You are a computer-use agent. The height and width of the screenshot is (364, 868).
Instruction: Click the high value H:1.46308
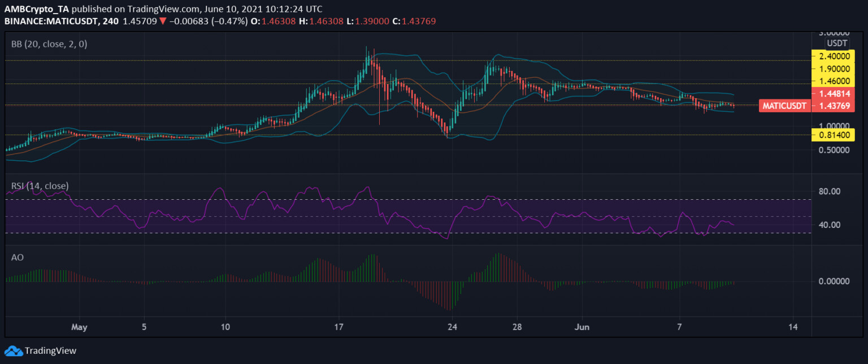tap(322, 21)
